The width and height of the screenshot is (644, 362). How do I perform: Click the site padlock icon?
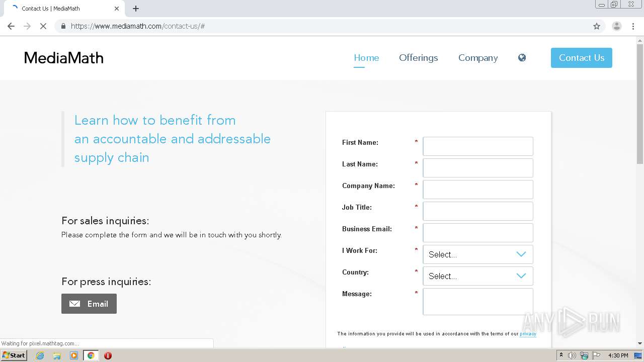63,26
